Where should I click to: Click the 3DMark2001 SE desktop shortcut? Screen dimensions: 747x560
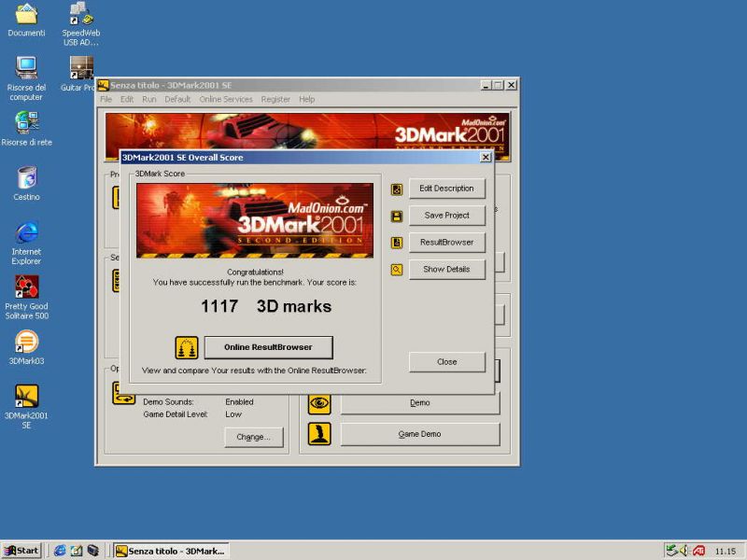[27, 407]
